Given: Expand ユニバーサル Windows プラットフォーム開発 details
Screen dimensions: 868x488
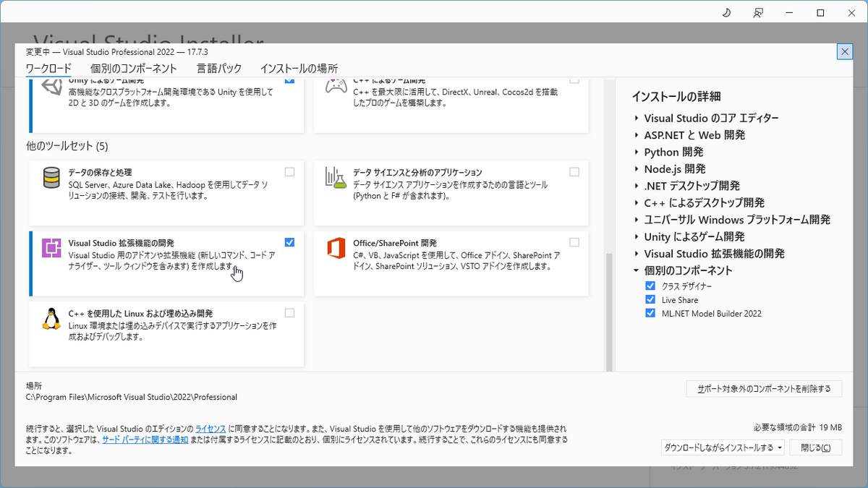Looking at the screenshot, I should [636, 220].
